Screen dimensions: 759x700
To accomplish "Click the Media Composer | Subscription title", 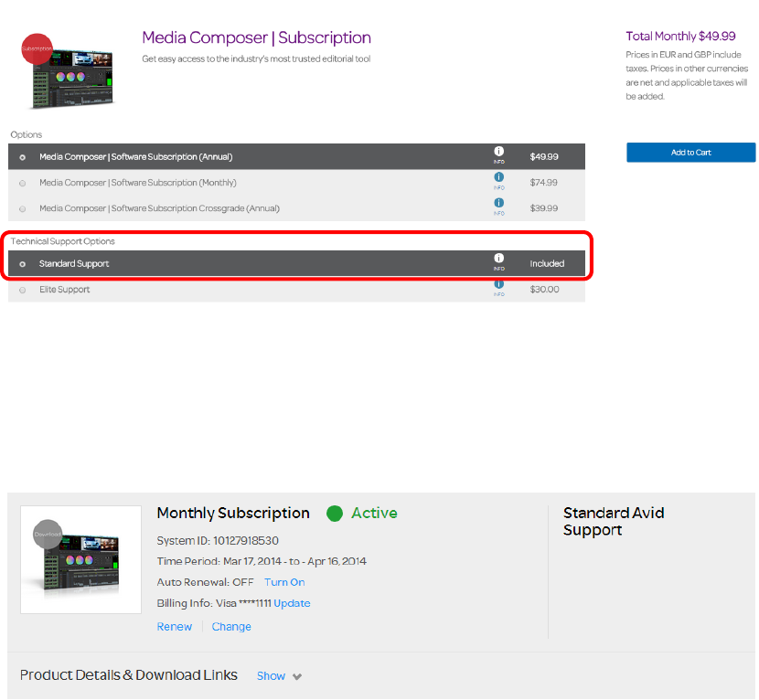I will point(257,37).
